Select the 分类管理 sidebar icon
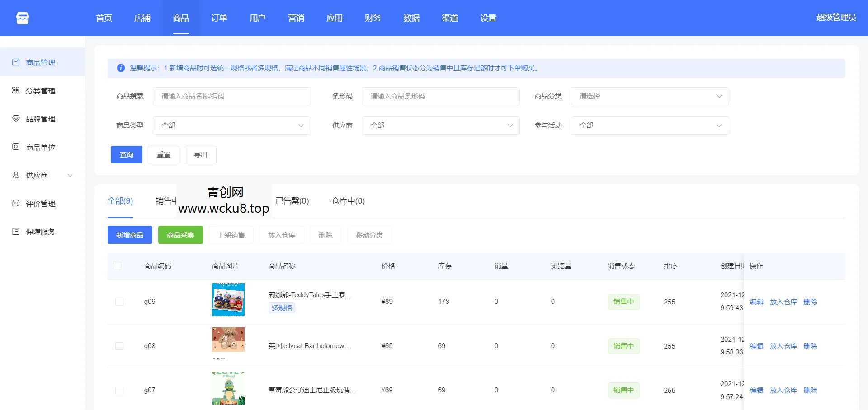 tap(15, 90)
